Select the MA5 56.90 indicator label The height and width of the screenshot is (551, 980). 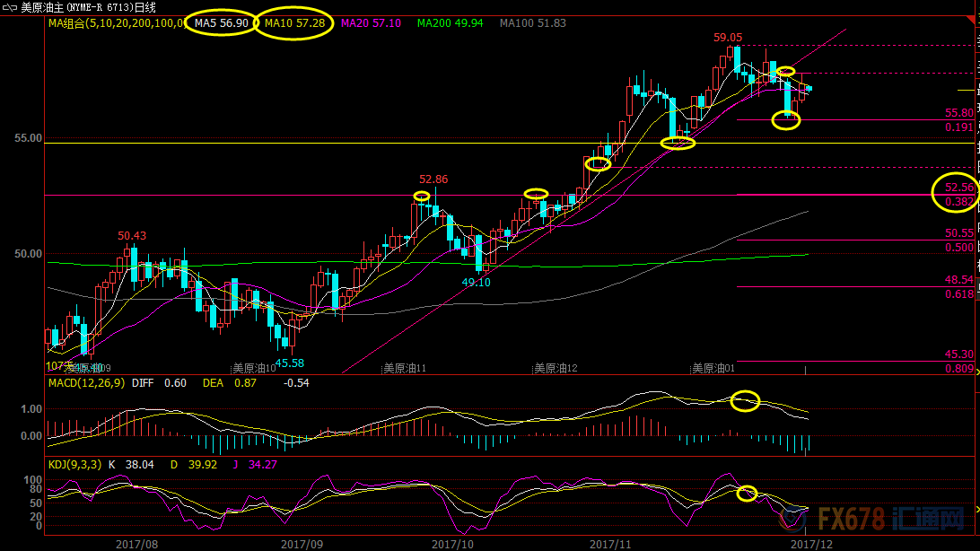tap(220, 22)
